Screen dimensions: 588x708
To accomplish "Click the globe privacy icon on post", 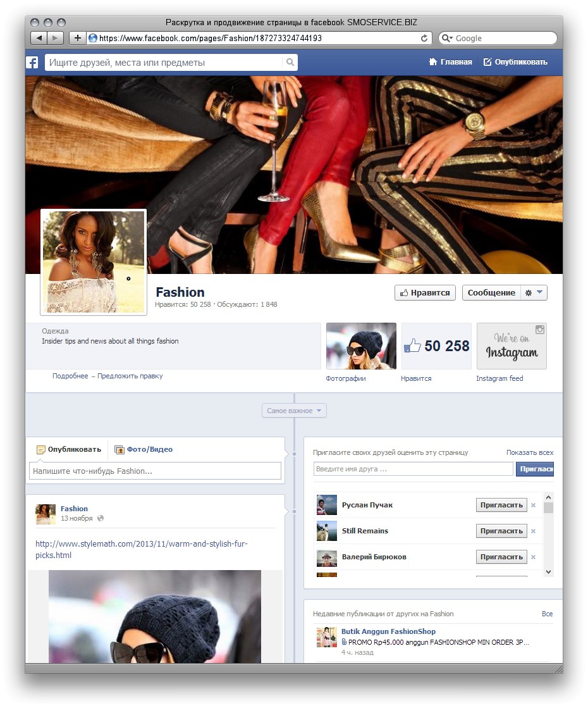I will pos(101,518).
